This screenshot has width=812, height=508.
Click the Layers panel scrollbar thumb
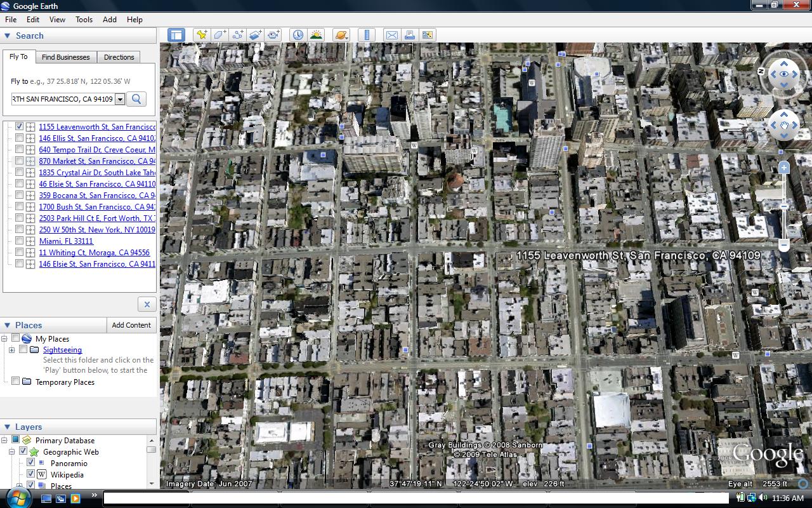pos(151,450)
